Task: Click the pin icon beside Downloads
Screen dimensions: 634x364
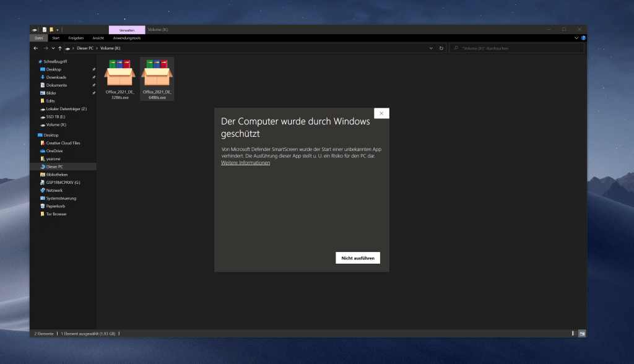Action: (x=94, y=77)
